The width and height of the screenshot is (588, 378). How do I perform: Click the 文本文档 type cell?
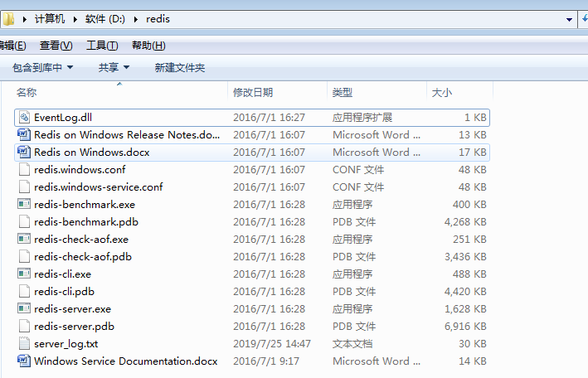pyautogui.click(x=352, y=343)
